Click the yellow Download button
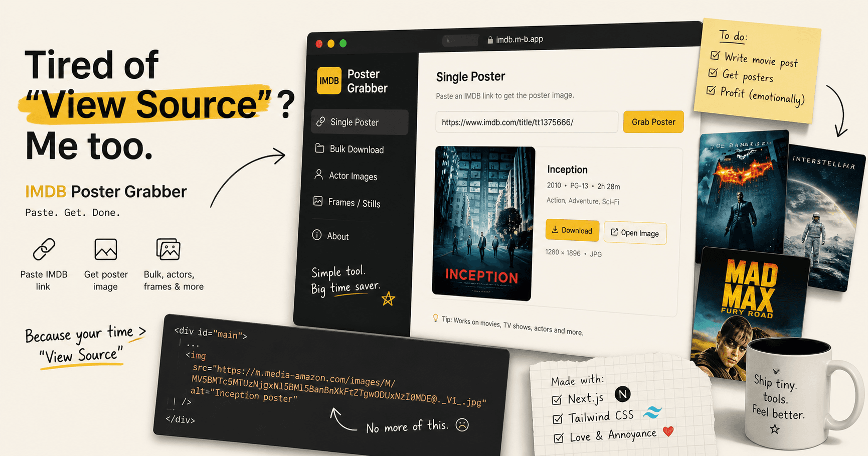The height and width of the screenshot is (456, 868). pos(572,230)
